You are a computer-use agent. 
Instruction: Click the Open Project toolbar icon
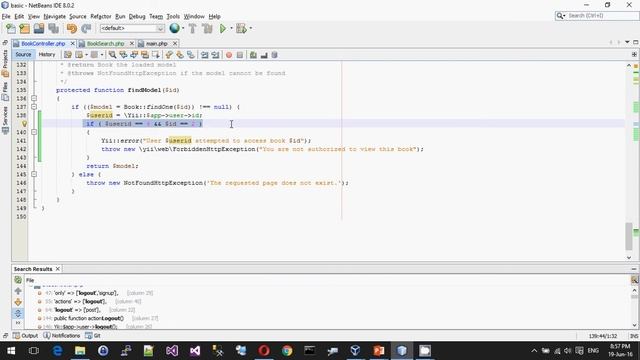pos(39,28)
